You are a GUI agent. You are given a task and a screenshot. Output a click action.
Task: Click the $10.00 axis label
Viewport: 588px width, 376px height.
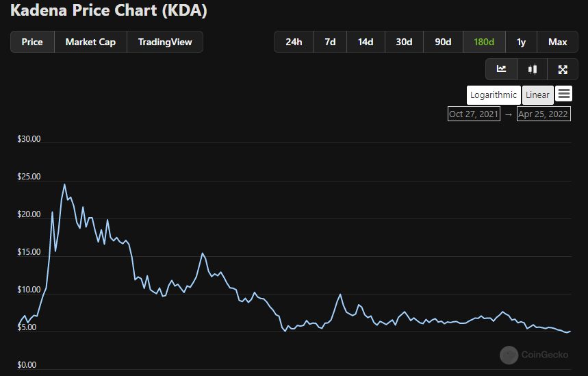29,290
